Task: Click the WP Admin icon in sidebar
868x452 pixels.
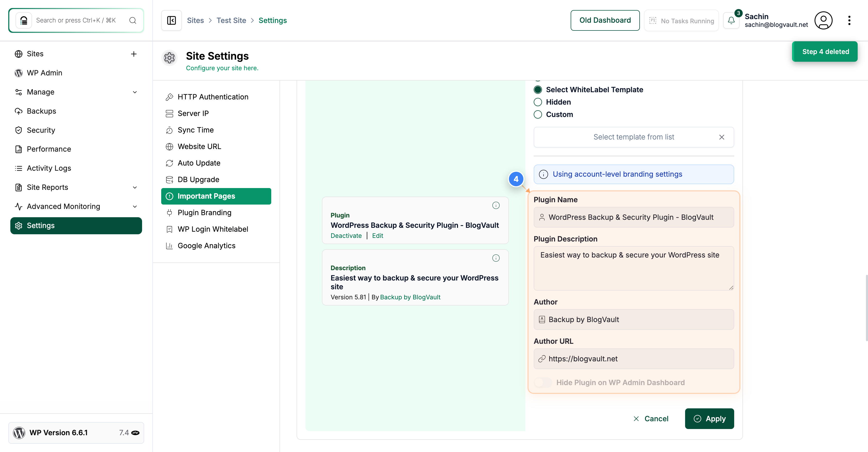Action: click(19, 73)
